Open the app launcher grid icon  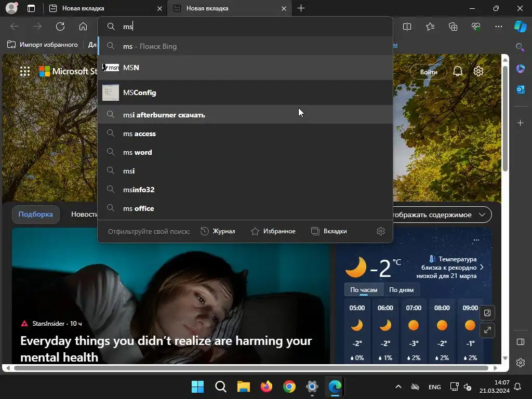click(25, 71)
